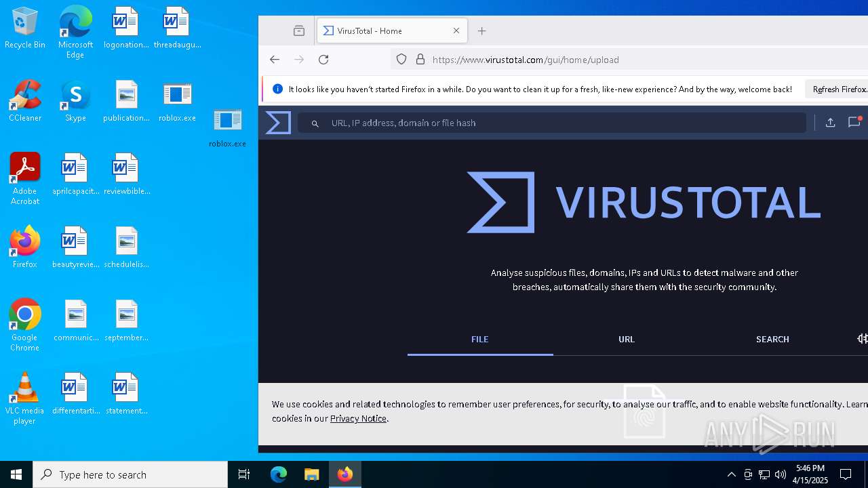Open File Explorer from taskbar
868x488 pixels.
(311, 474)
